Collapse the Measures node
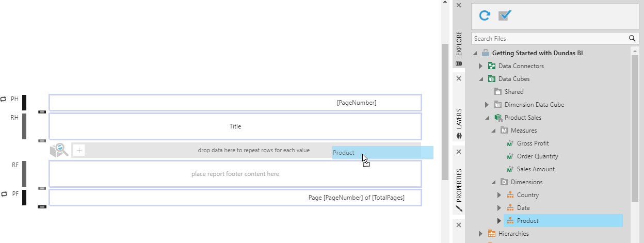Viewport: 644px width, 243px height. coord(493,131)
